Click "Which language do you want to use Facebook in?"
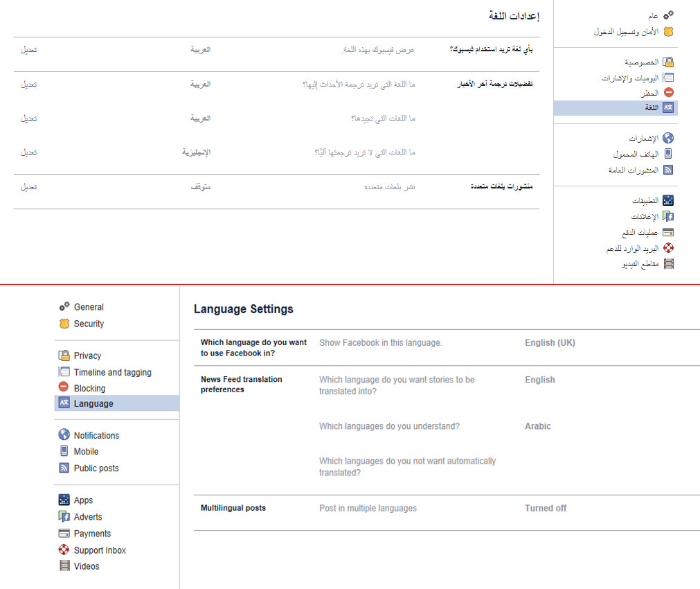 pos(253,348)
